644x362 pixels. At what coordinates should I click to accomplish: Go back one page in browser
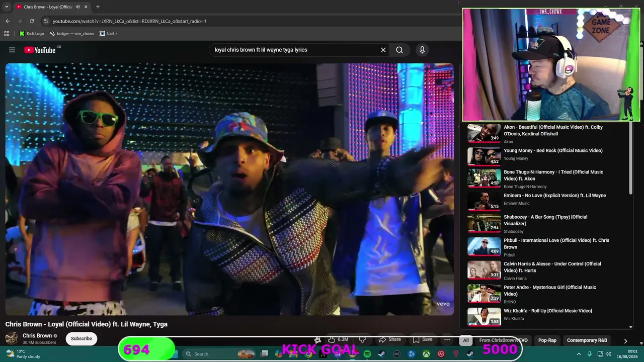tap(8, 21)
